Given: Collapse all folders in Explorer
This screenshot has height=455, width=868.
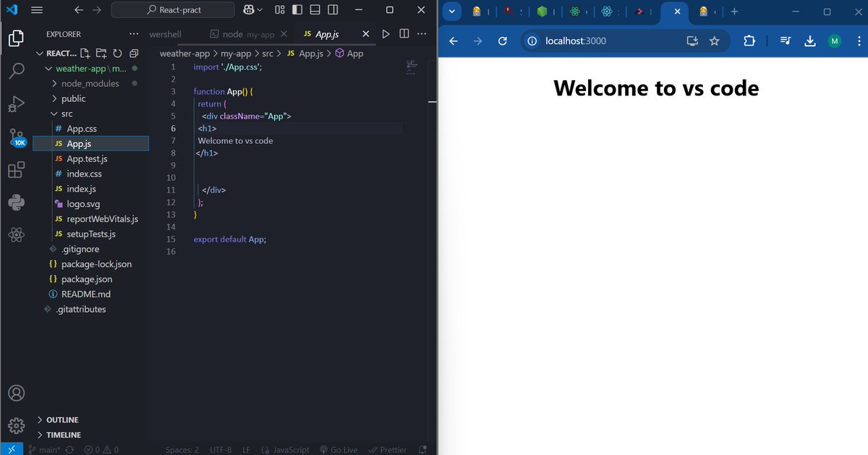Looking at the screenshot, I should click(133, 54).
